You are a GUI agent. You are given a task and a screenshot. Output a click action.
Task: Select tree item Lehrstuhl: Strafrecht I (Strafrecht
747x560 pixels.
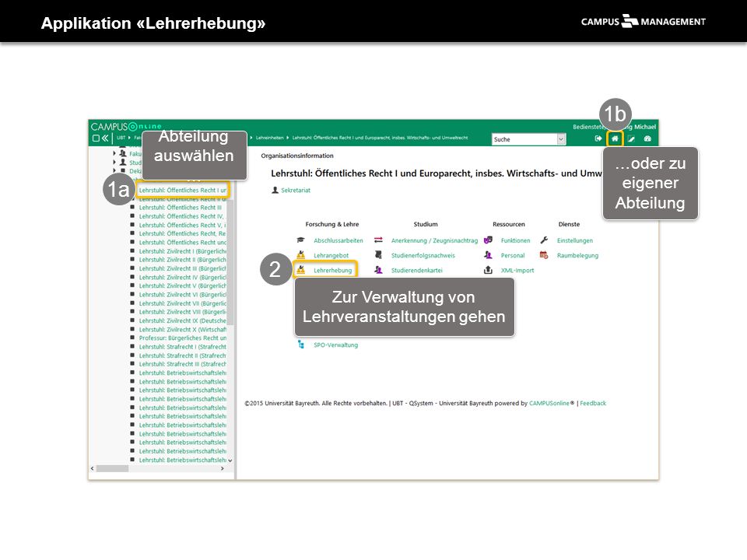click(182, 347)
